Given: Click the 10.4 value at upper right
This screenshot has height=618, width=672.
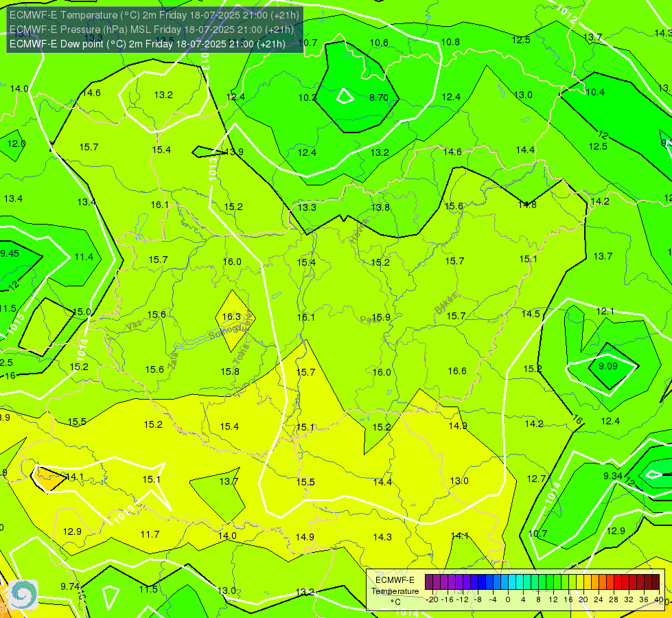Looking at the screenshot, I should click(595, 92).
